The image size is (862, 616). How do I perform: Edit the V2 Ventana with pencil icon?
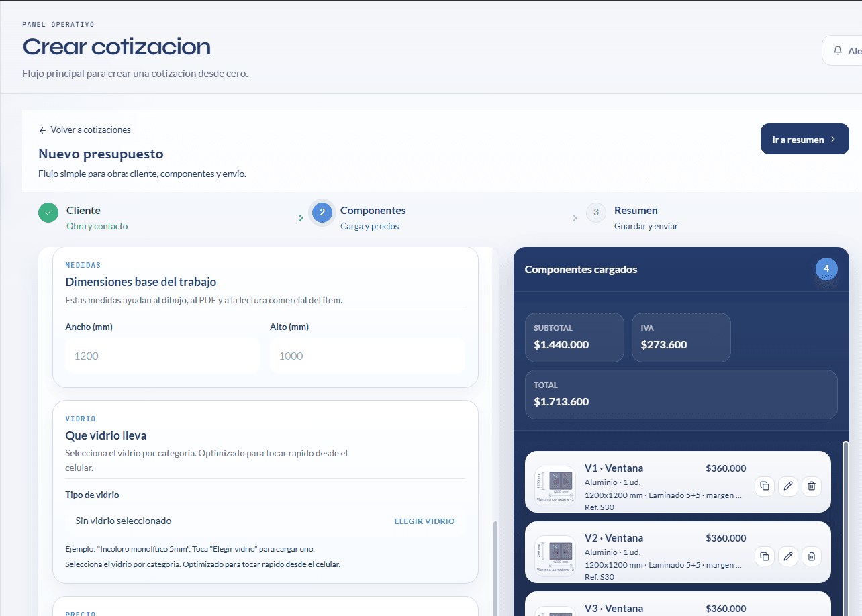coord(788,556)
